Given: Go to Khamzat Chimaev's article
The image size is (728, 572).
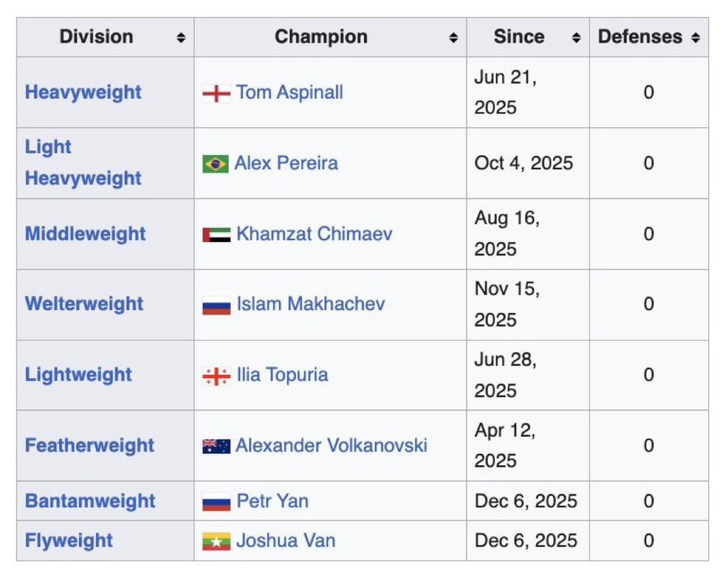Looking at the screenshot, I should (314, 234).
